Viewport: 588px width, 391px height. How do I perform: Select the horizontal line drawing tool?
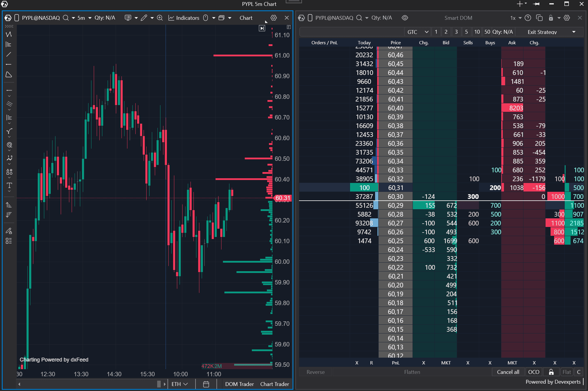click(x=9, y=64)
